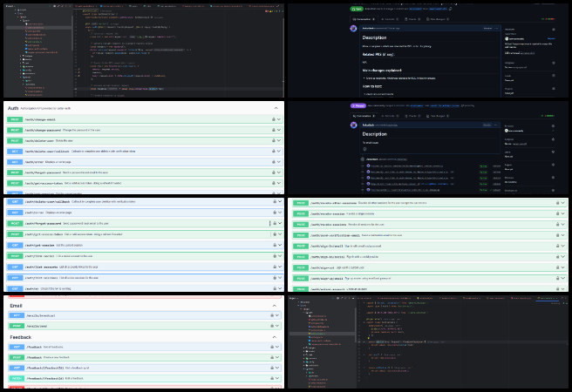Click the Labels gear icon in Open pull request

[554, 76]
